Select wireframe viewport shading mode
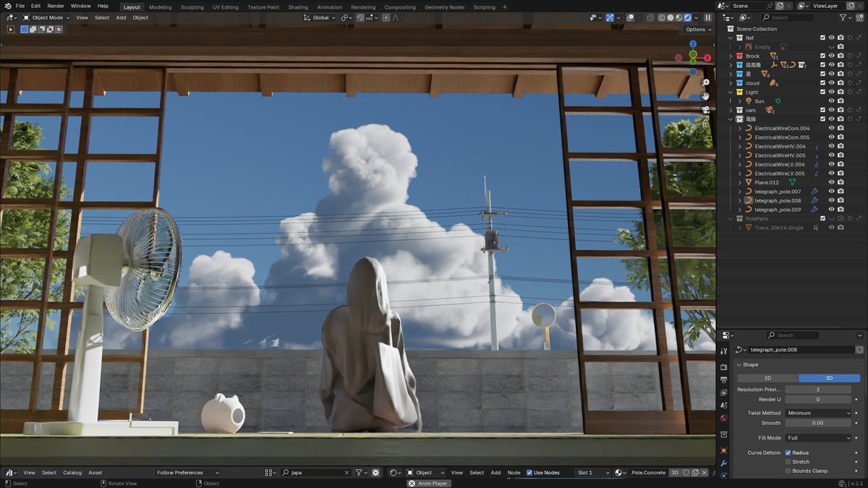Screen dimensions: 868x488 (x=662, y=17)
